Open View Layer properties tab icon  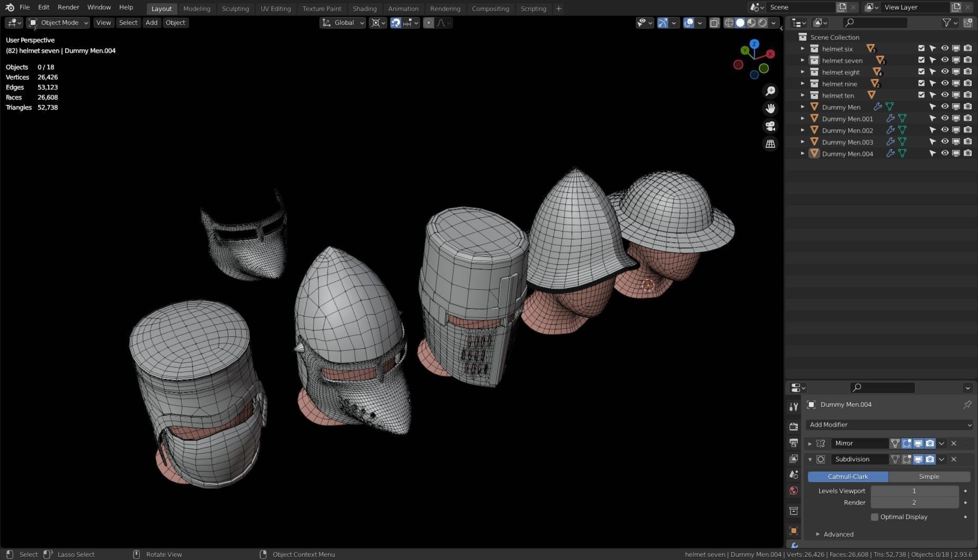pyautogui.click(x=794, y=458)
